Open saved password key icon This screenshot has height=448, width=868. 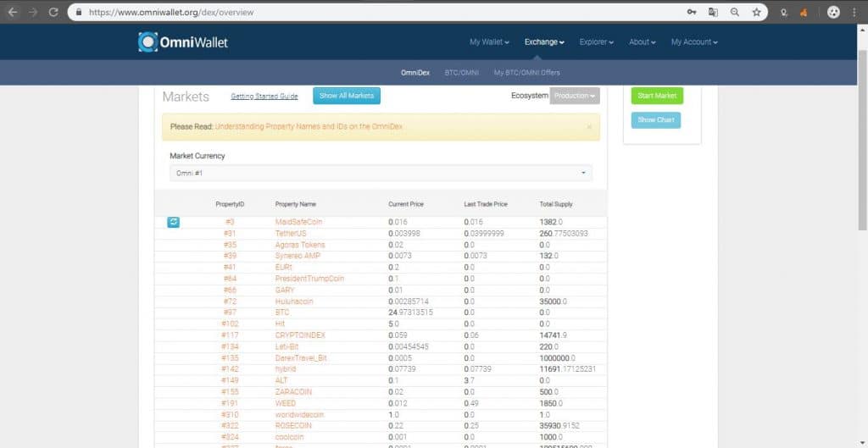click(x=692, y=12)
